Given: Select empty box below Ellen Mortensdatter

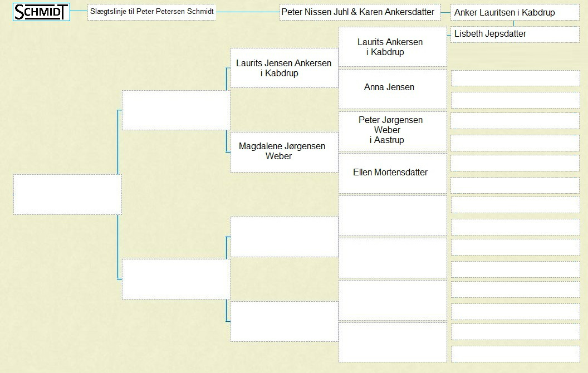Looking at the screenshot, I should [393, 215].
